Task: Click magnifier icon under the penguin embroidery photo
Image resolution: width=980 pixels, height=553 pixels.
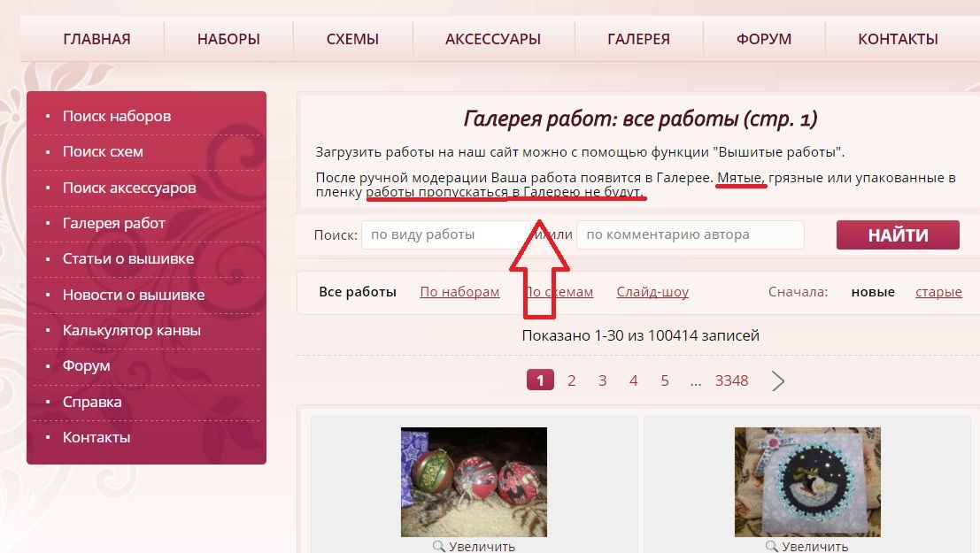Action: [x=772, y=546]
